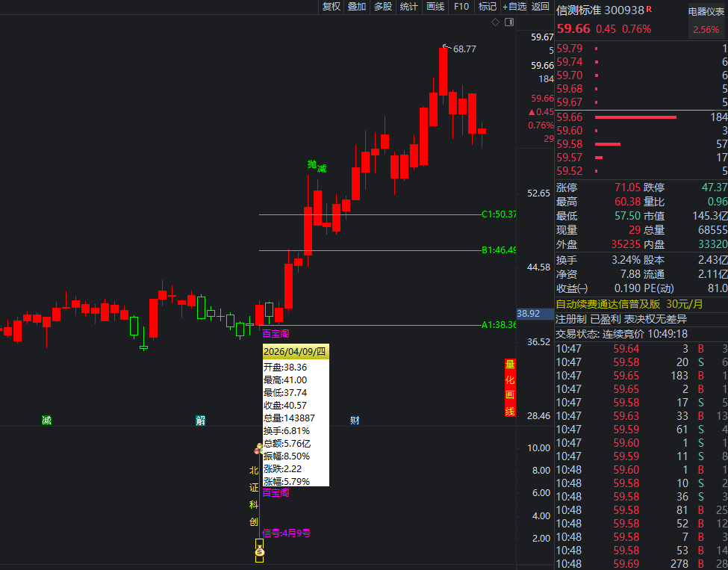Screen dimensions: 728x570
Task: Open the 多股 multi-stock view
Action: point(382,7)
